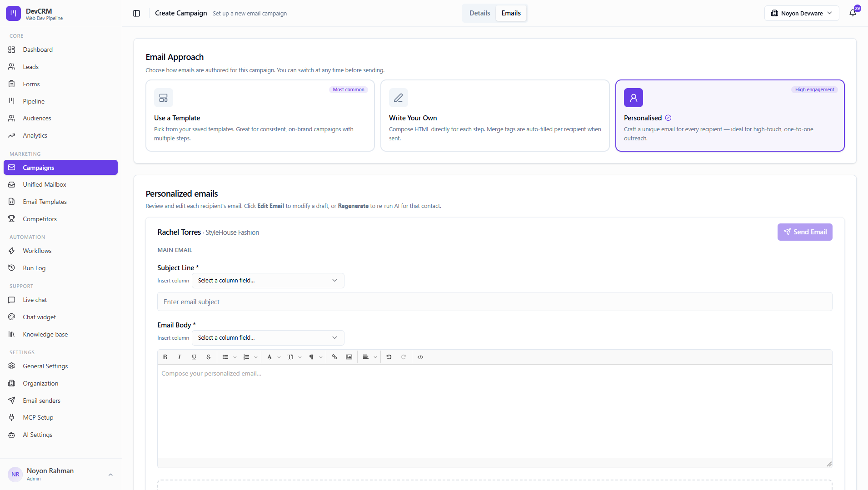This screenshot has width=868, height=490.
Task: Open the paragraph format dropdown
Action: click(x=315, y=357)
